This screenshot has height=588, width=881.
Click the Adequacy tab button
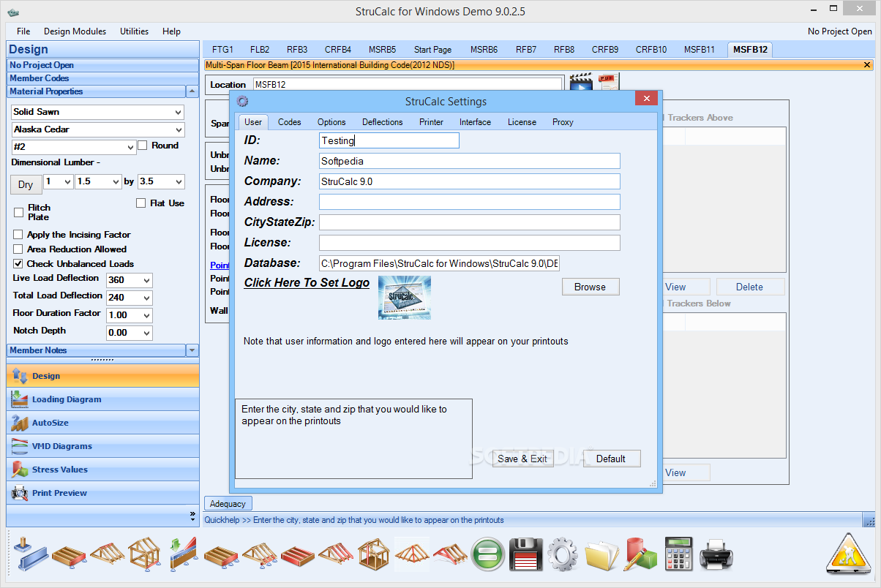coord(228,503)
